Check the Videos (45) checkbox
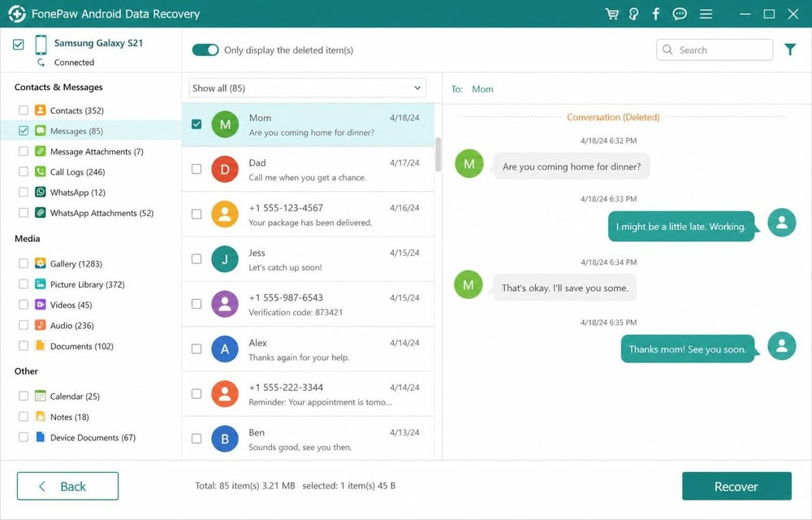Screen dimensions: 812x520 click(24, 305)
